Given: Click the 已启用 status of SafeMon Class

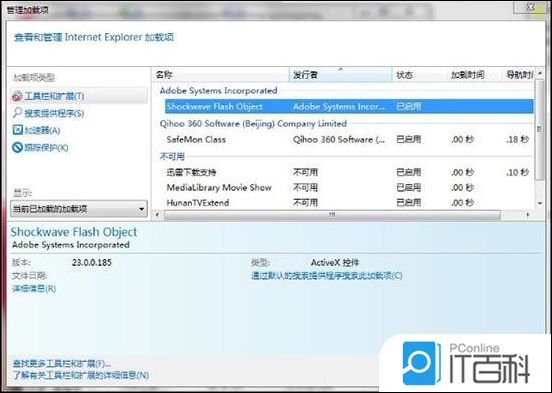Looking at the screenshot, I should [x=409, y=139].
